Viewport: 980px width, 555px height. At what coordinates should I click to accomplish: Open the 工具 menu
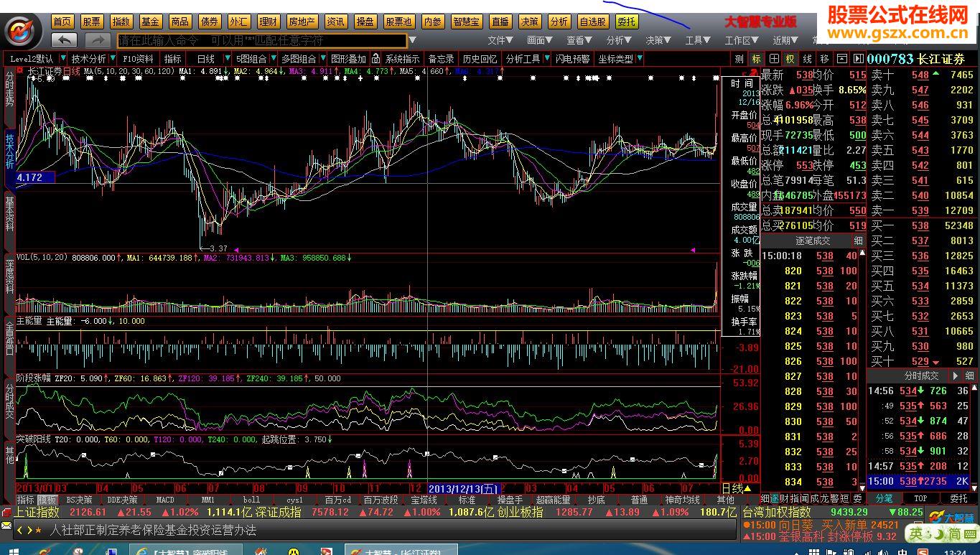coord(698,40)
